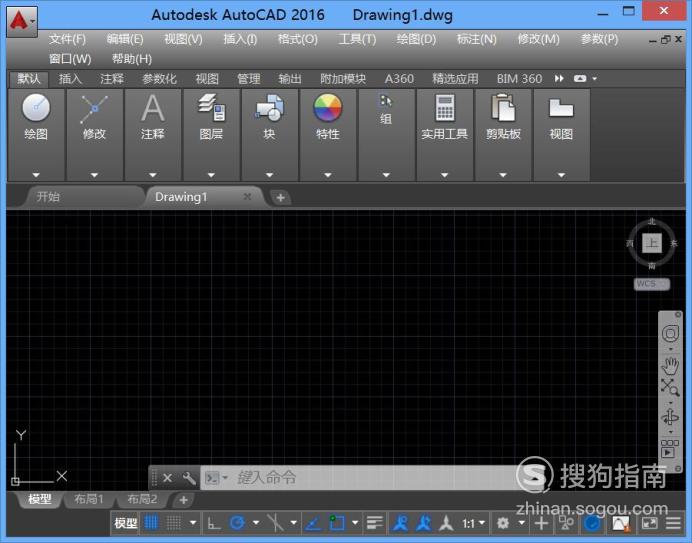
Task: Click the WCS coordinate system button
Action: coord(652,284)
